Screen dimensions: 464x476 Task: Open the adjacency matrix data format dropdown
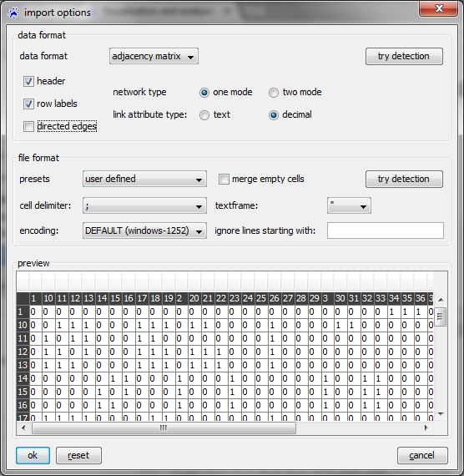(x=154, y=56)
